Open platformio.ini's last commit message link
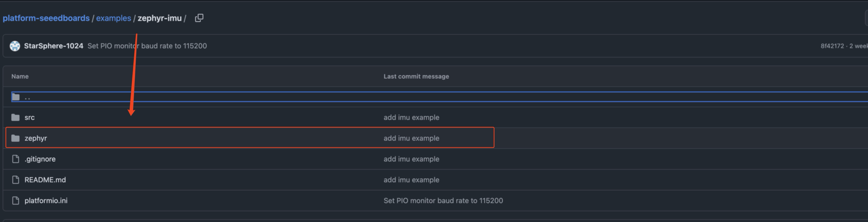 tap(443, 200)
